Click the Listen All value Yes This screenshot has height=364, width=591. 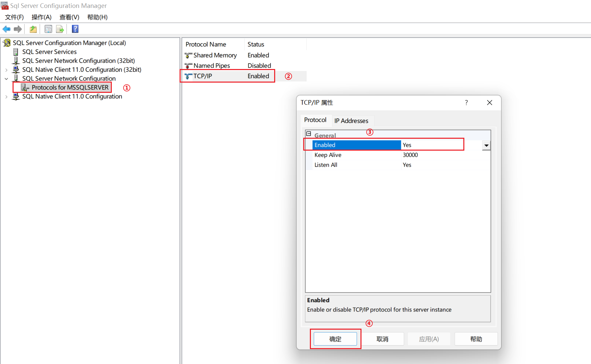click(x=407, y=165)
